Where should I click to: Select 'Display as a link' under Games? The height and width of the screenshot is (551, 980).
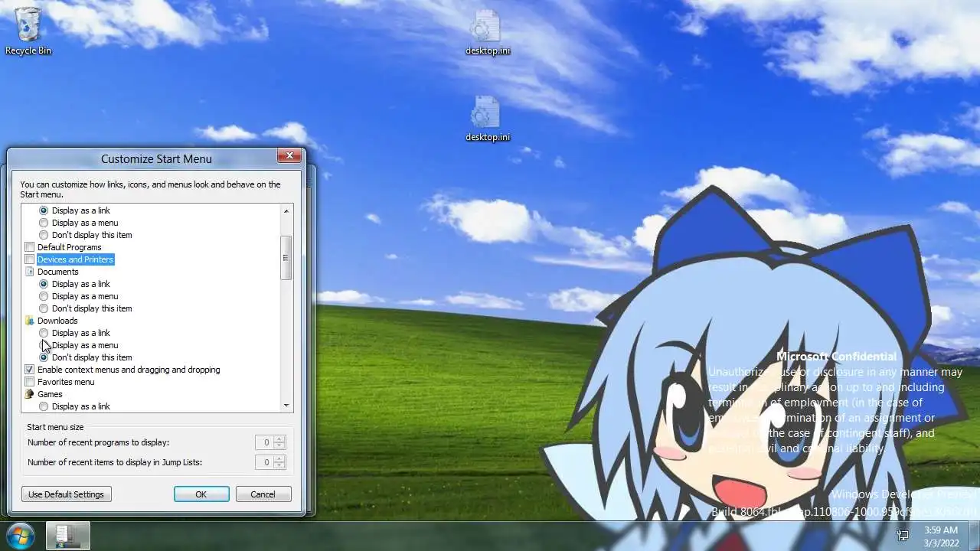[44, 406]
